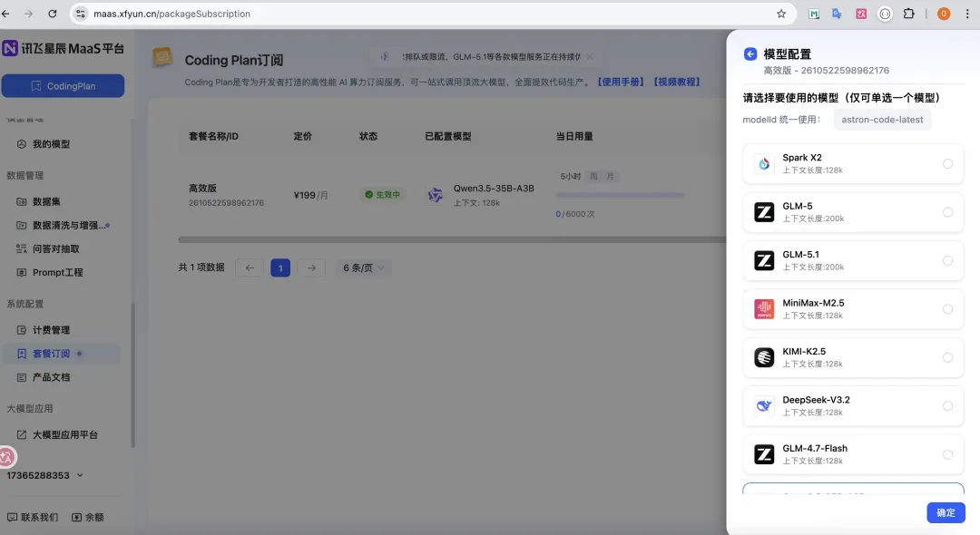
Task: Close the queue notice banner with X
Action: click(590, 56)
